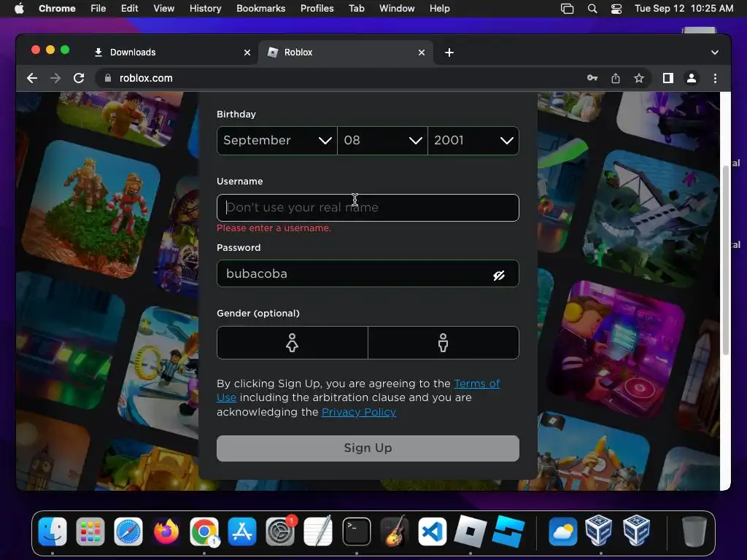Viewport: 747px width, 560px height.
Task: Open the birthday day dropdown showing 08
Action: click(382, 141)
